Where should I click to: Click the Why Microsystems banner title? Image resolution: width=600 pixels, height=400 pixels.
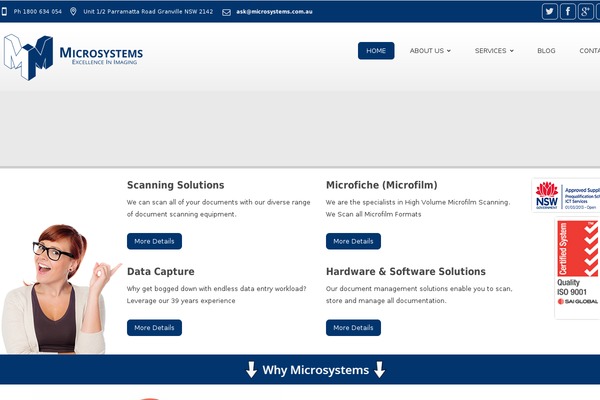tap(316, 370)
